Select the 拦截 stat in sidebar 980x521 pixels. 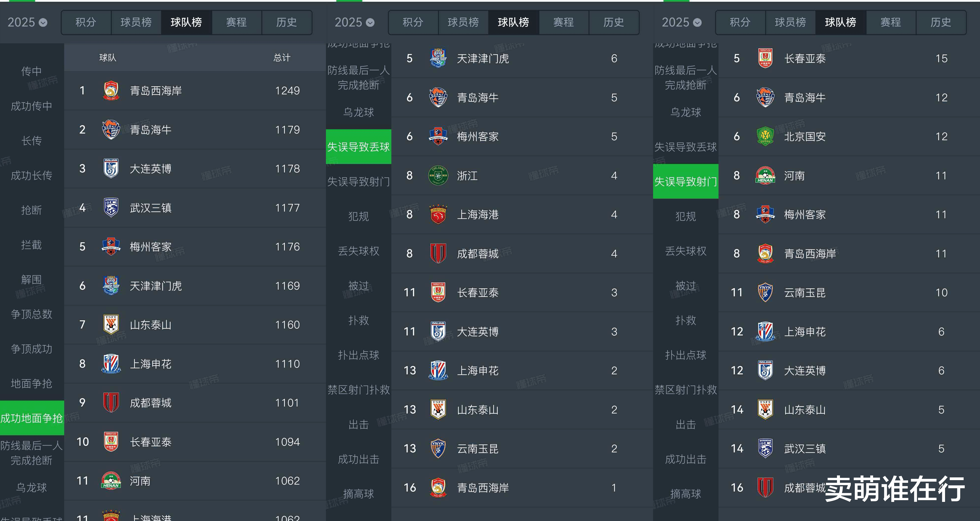pos(31,245)
